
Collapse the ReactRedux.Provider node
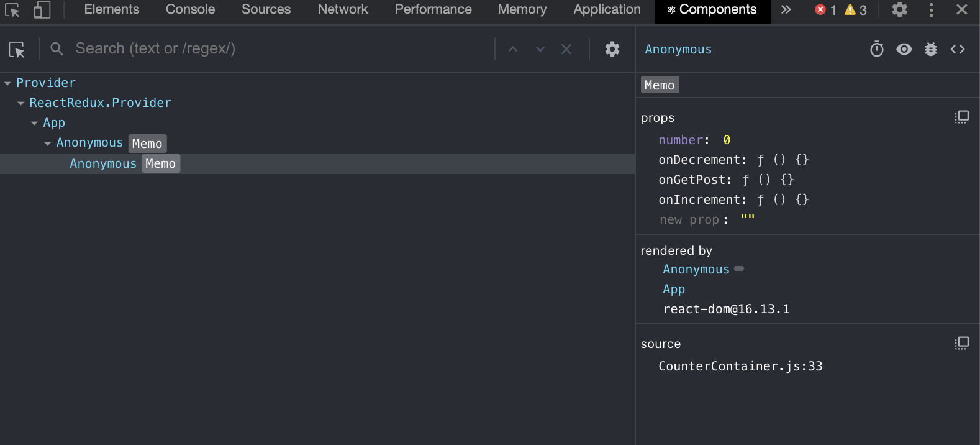coord(21,103)
